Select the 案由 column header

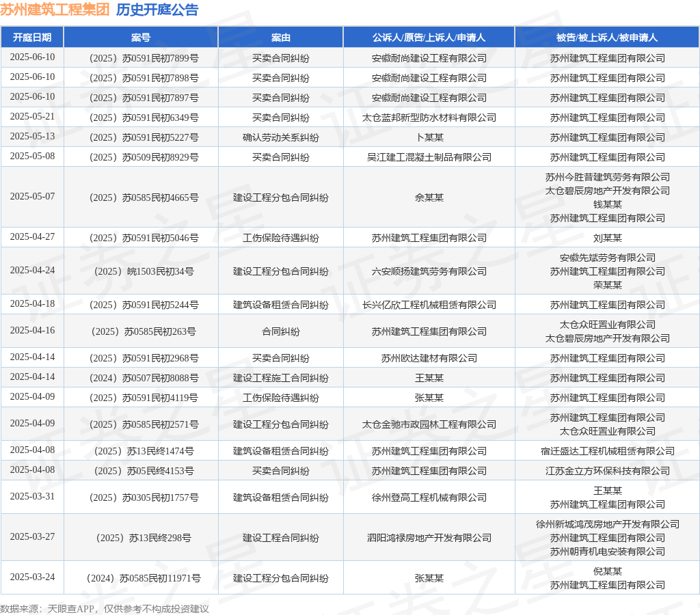click(x=281, y=38)
